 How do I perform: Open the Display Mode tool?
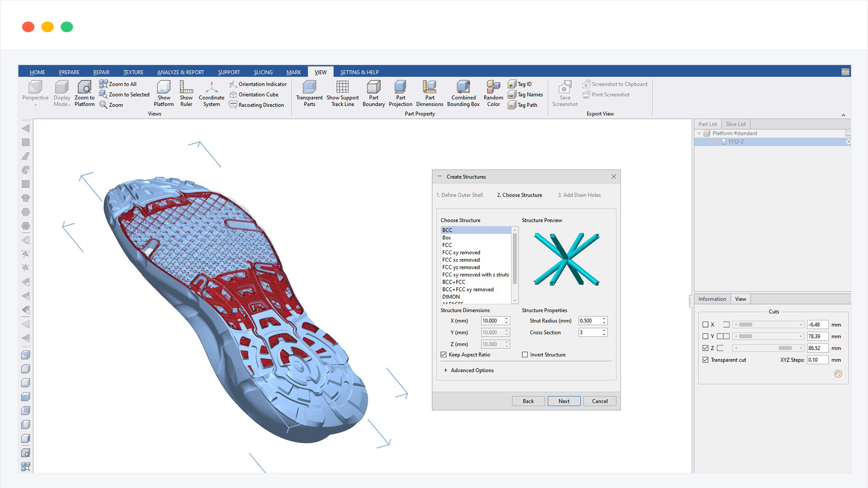click(x=62, y=94)
